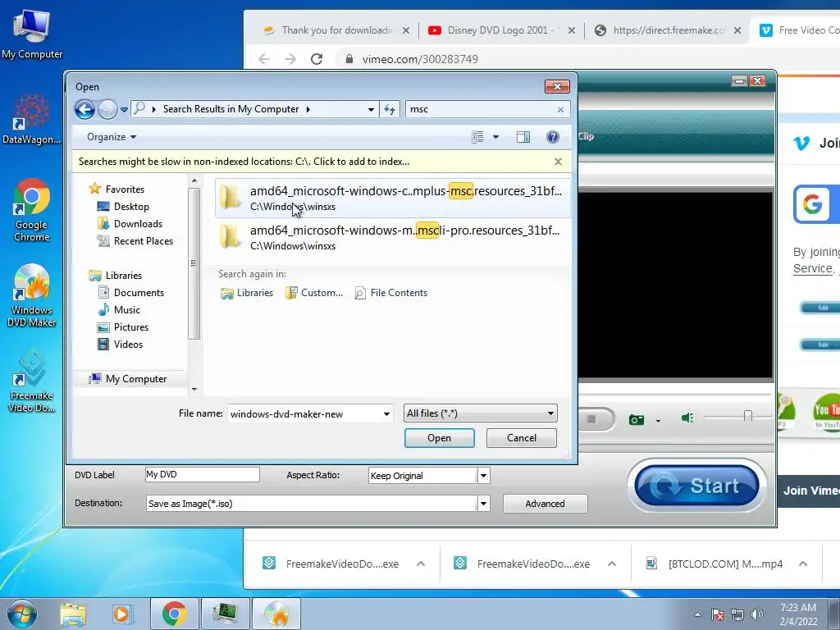This screenshot has height=630, width=840.
Task: Search again in Custom location
Action: [x=314, y=293]
